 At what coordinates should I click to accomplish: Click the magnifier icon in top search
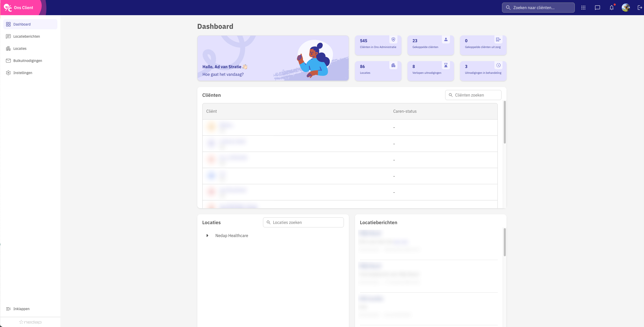click(508, 8)
